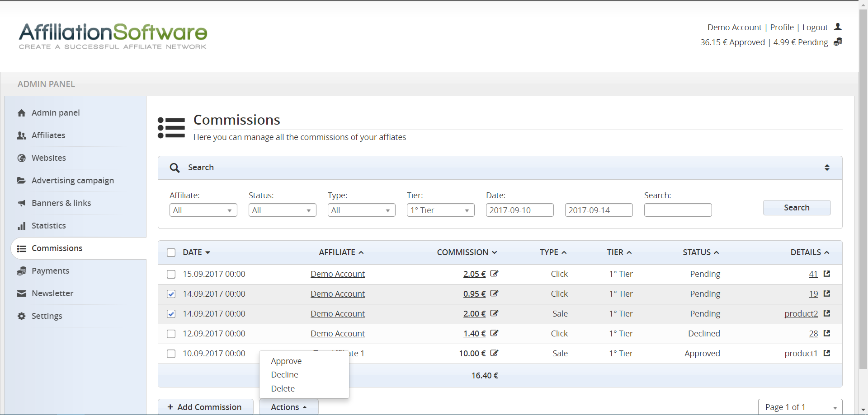Open the Type filter dropdown

point(362,210)
